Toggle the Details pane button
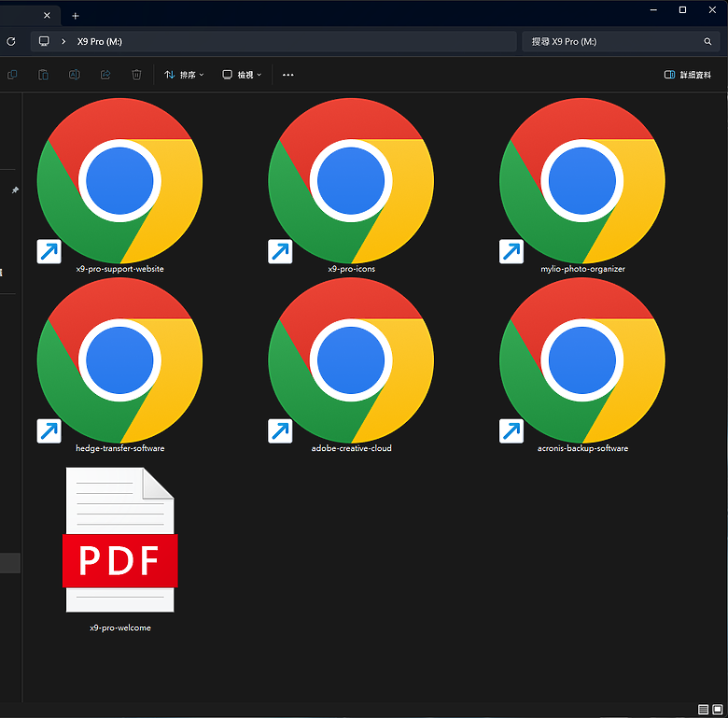This screenshot has width=728, height=718. (x=688, y=75)
